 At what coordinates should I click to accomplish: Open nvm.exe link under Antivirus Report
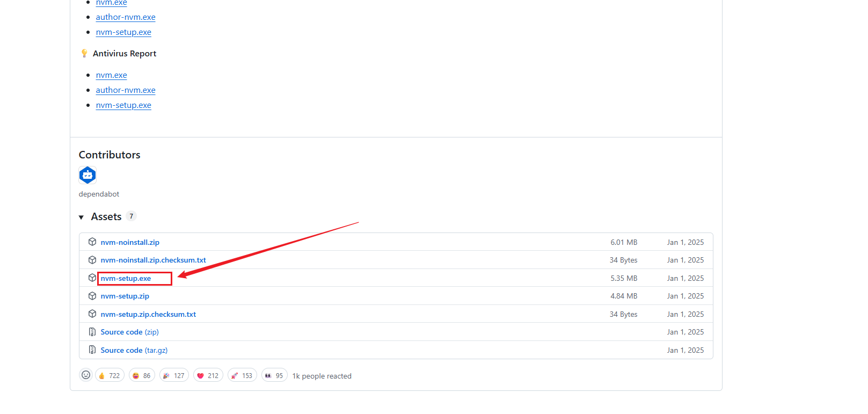tap(111, 75)
